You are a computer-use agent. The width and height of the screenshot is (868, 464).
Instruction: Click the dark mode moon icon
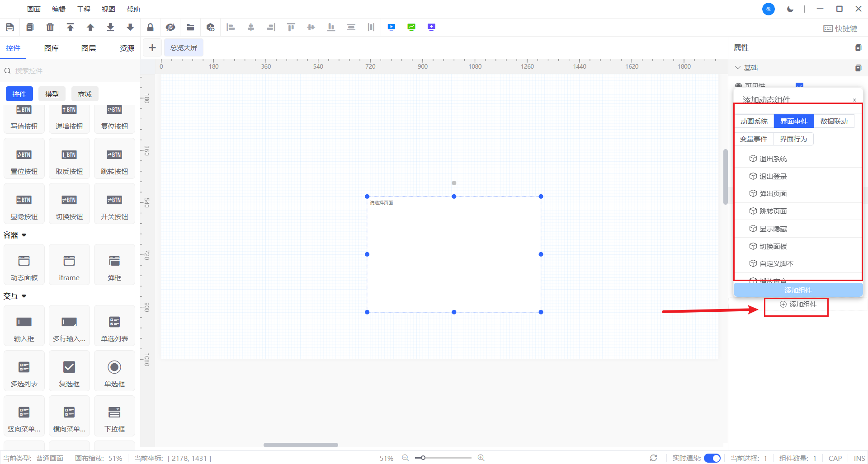click(x=790, y=9)
